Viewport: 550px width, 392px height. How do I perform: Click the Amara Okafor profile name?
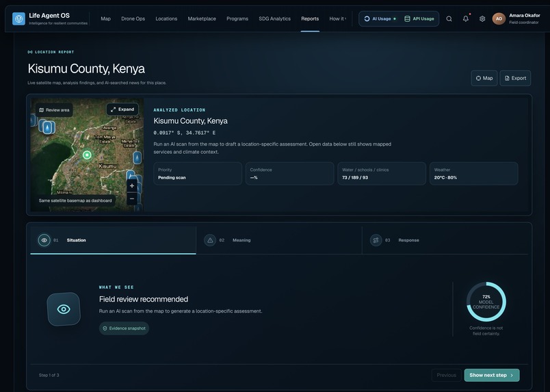525,16
